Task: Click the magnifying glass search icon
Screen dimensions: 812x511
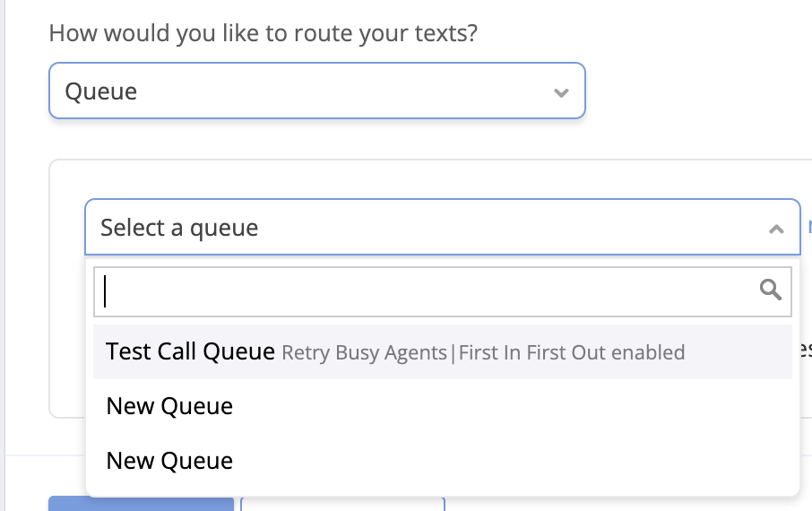Action: click(771, 290)
